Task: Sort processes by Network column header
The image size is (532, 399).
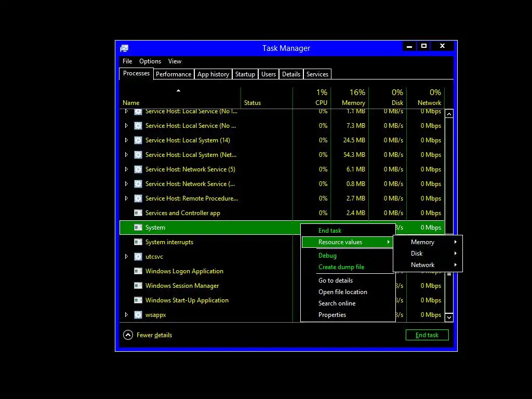Action: (x=426, y=97)
